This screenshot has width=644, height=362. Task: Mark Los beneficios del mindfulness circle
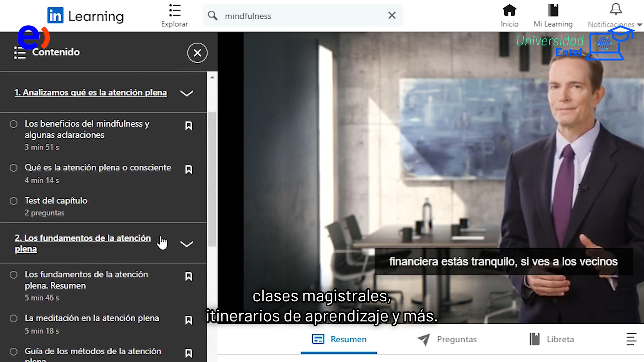[13, 124]
